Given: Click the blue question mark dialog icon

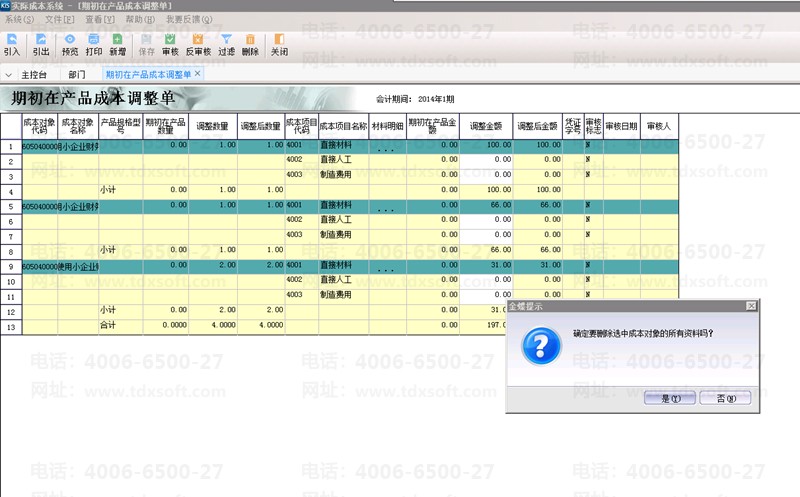Looking at the screenshot, I should click(x=541, y=346).
